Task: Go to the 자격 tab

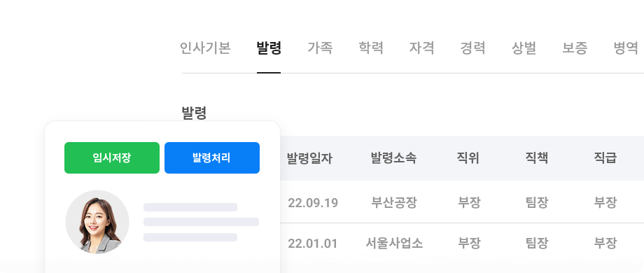Action: (x=421, y=48)
